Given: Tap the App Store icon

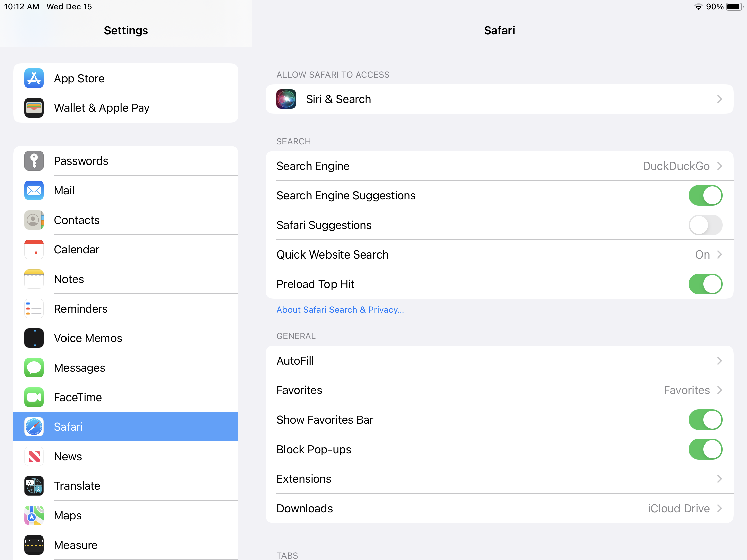Looking at the screenshot, I should coord(34,78).
